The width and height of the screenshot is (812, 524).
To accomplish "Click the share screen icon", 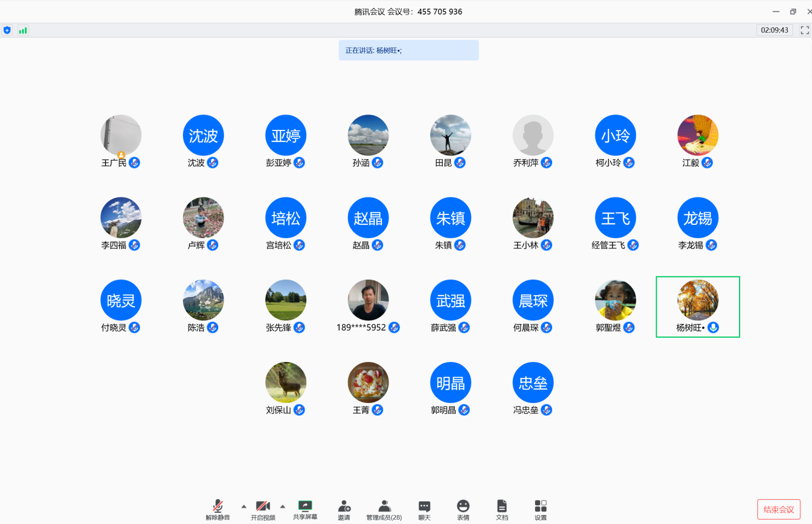I will click(305, 506).
